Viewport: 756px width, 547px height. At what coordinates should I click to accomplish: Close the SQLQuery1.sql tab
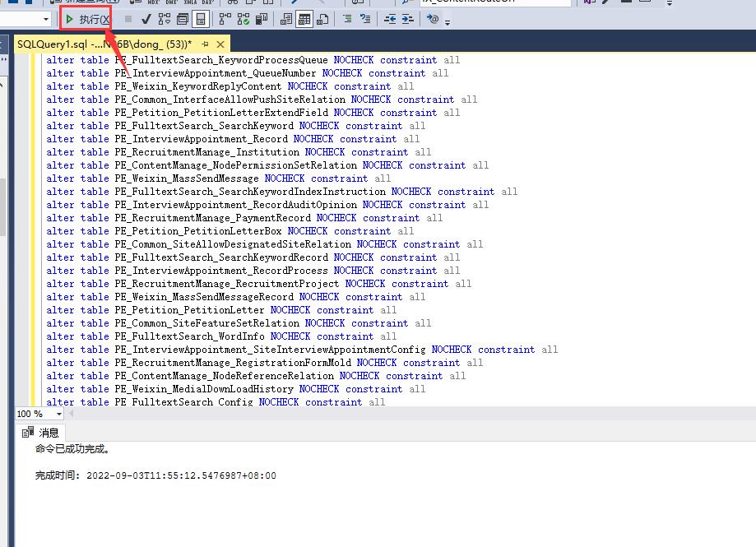pos(220,44)
